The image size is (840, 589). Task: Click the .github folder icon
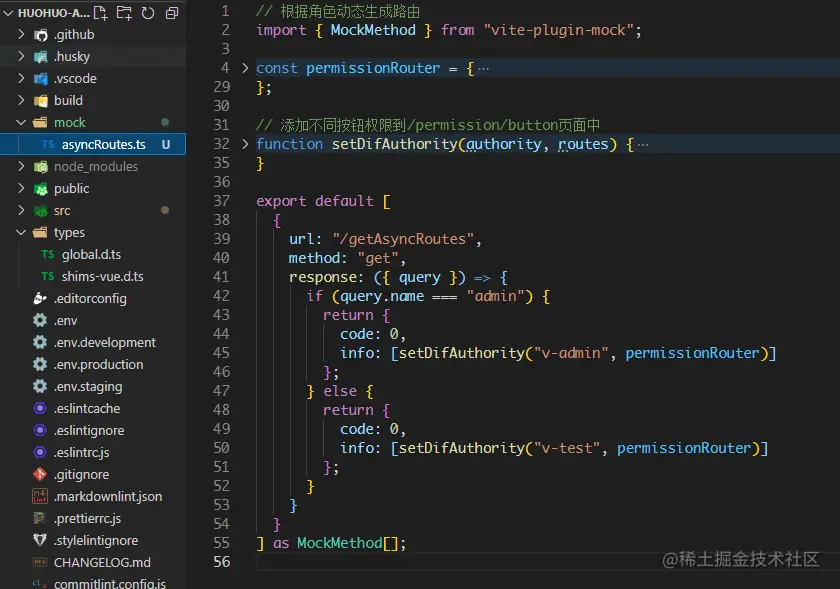click(40, 35)
